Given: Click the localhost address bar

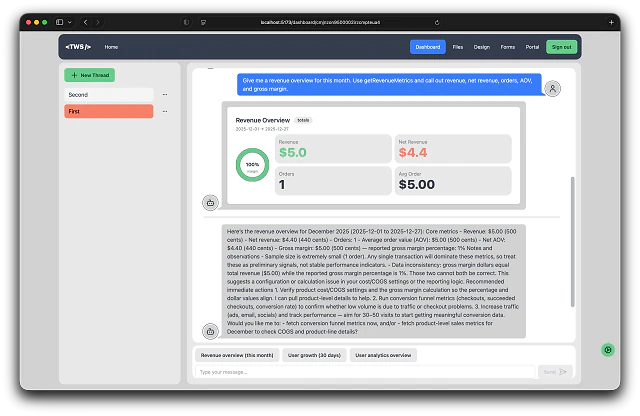Looking at the screenshot, I should pos(320,22).
